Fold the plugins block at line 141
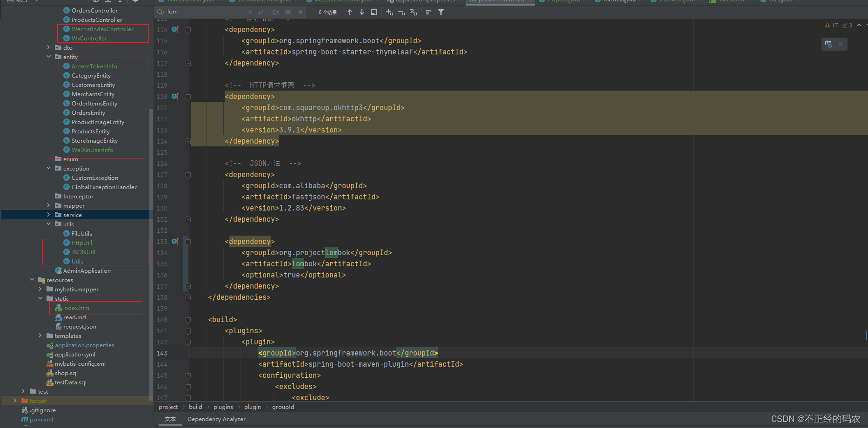 pos(188,331)
